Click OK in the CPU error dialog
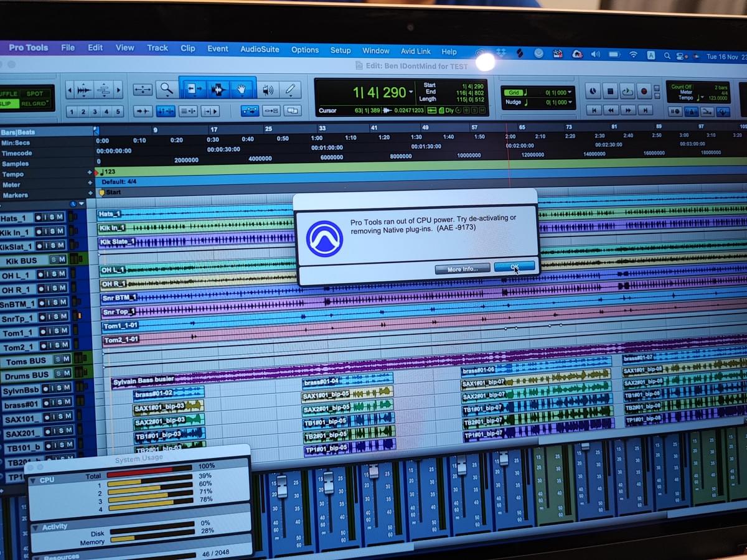Viewport: 747px width, 560px height. click(514, 267)
